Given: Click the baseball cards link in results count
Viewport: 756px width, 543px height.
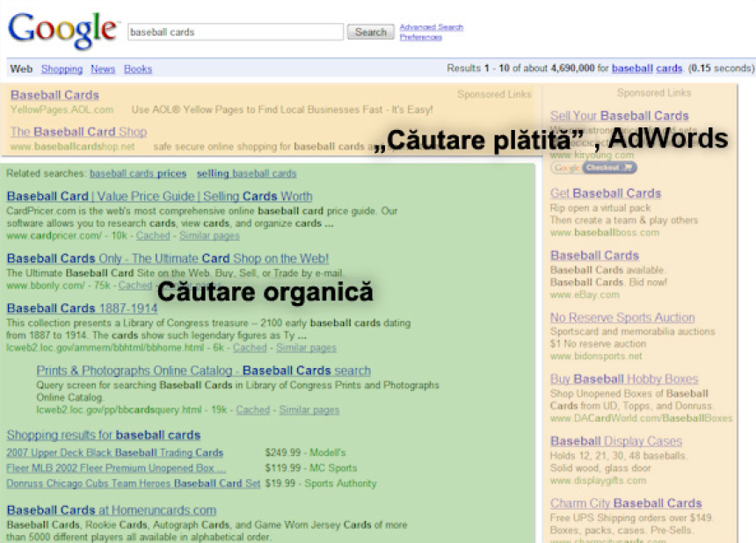Looking at the screenshot, I should click(x=646, y=68).
